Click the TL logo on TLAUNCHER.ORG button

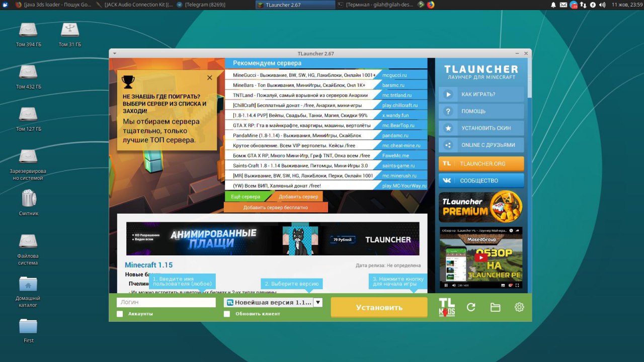coord(447,163)
